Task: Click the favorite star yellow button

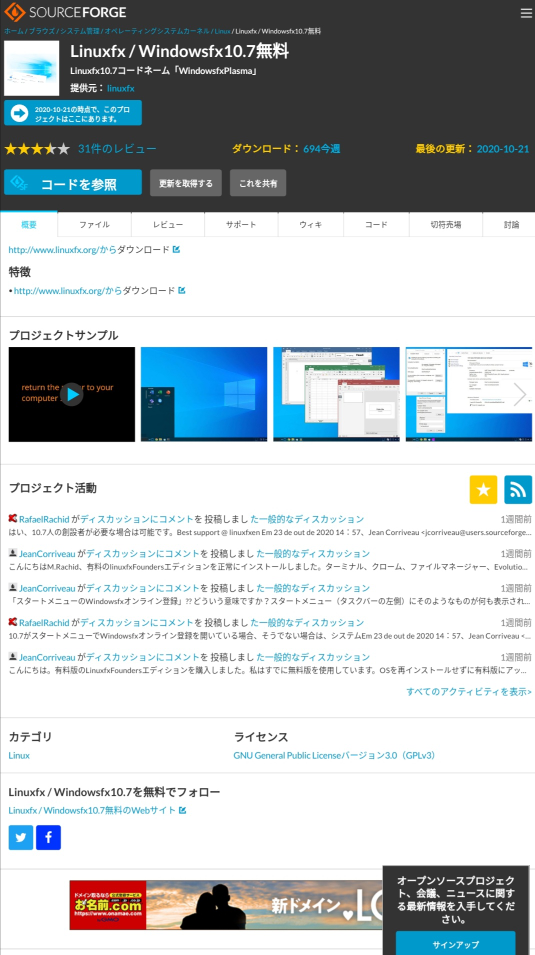Action: coord(483,490)
